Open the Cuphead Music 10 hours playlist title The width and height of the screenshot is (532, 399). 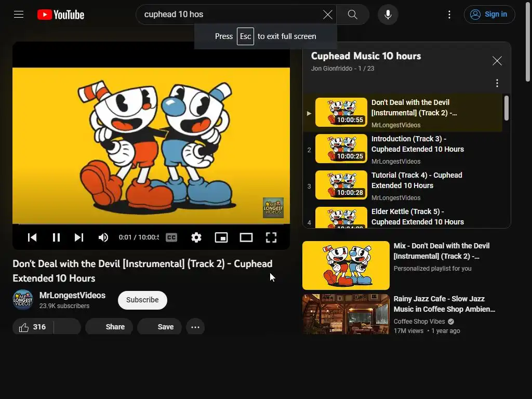366,56
